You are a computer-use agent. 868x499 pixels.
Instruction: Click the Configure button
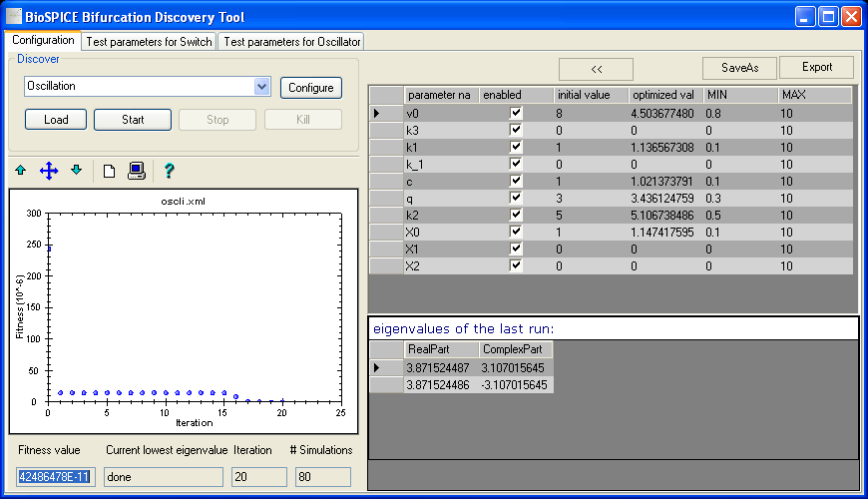point(311,88)
